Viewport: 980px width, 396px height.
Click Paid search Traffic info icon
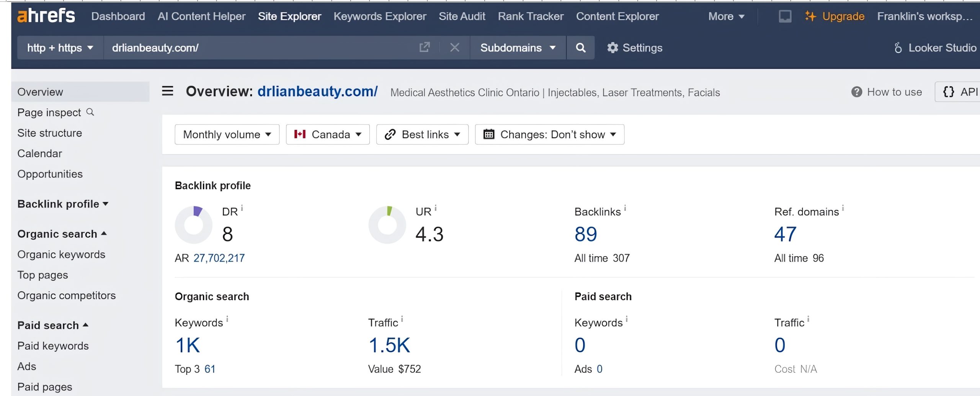click(808, 319)
